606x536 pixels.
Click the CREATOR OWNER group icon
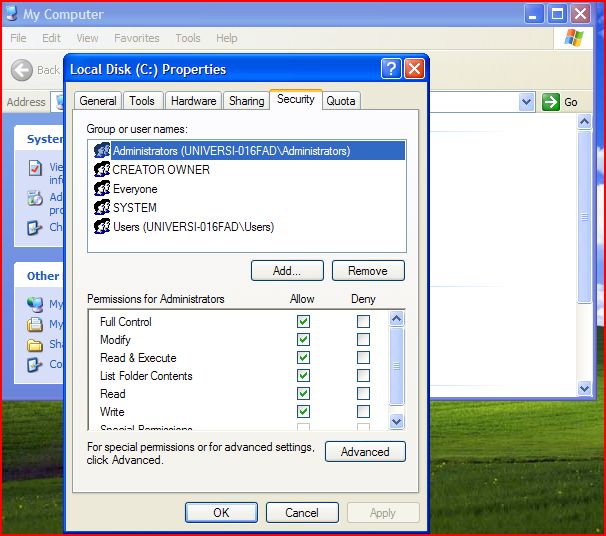[x=102, y=169]
